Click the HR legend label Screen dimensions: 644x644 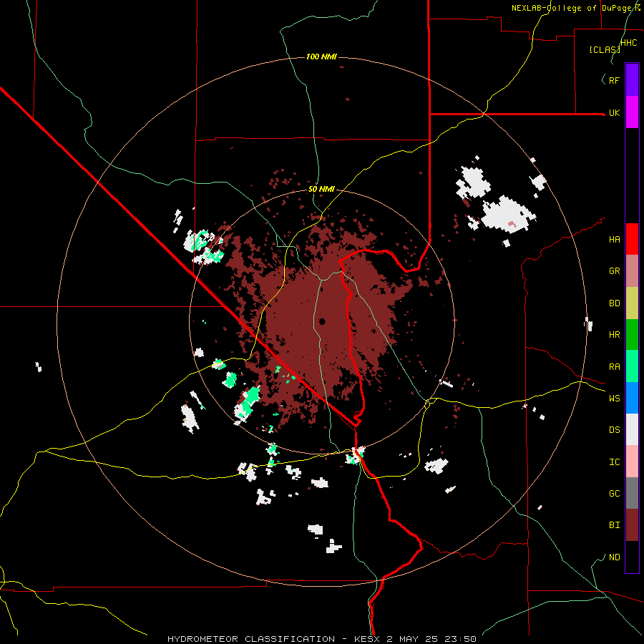point(615,335)
